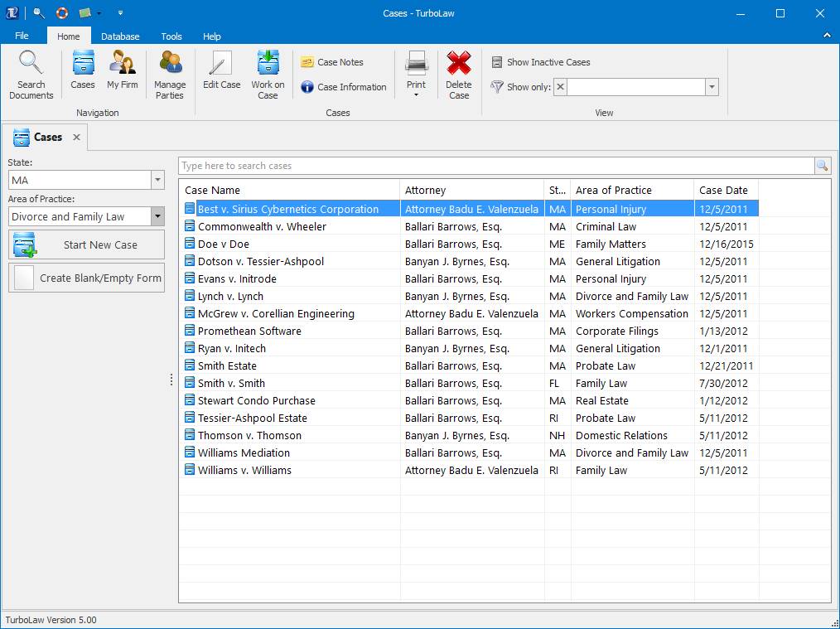Open Search Documents from ribbon
This screenshot has height=629, width=840.
[x=31, y=75]
